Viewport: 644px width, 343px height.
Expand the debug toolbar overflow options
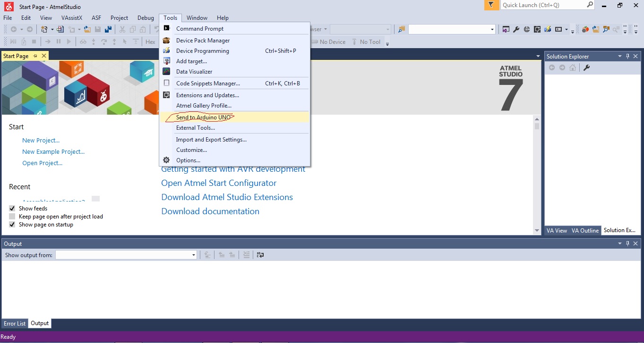click(x=387, y=44)
